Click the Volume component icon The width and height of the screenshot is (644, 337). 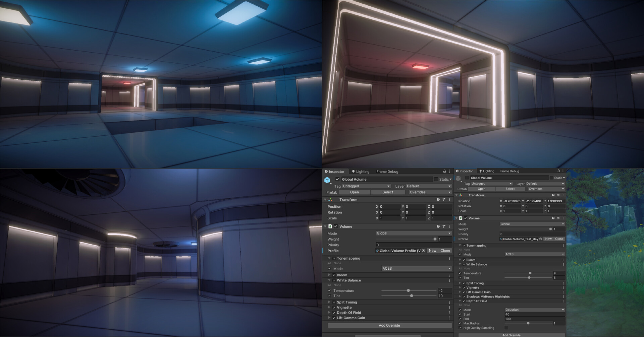tap(330, 226)
